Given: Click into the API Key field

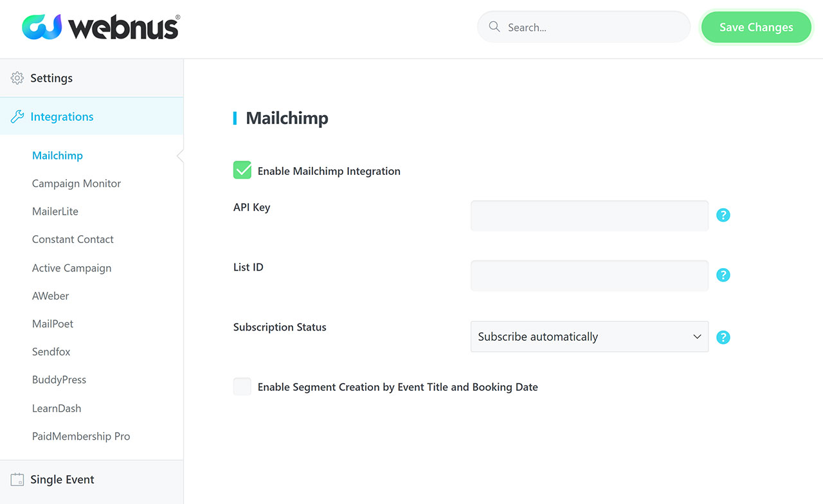Looking at the screenshot, I should [x=590, y=215].
